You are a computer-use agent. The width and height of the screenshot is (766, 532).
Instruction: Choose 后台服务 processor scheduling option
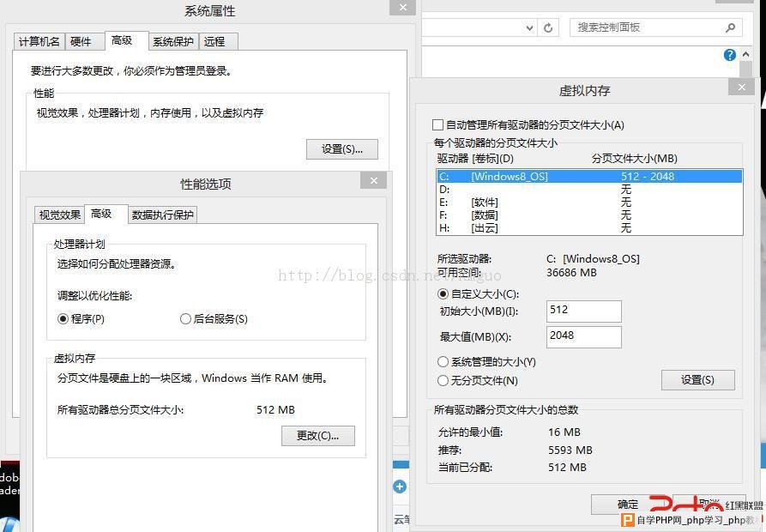[x=185, y=319]
